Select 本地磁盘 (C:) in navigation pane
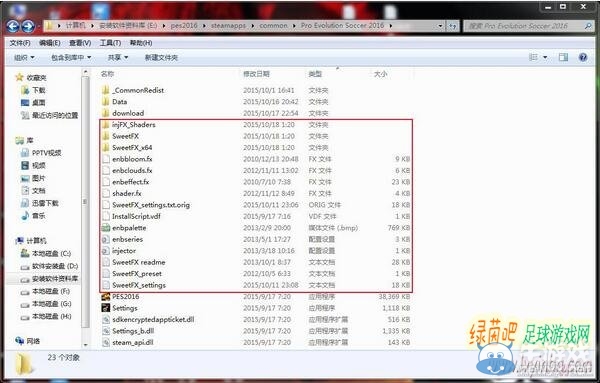Screen dimensions: 600x383 (x=51, y=253)
